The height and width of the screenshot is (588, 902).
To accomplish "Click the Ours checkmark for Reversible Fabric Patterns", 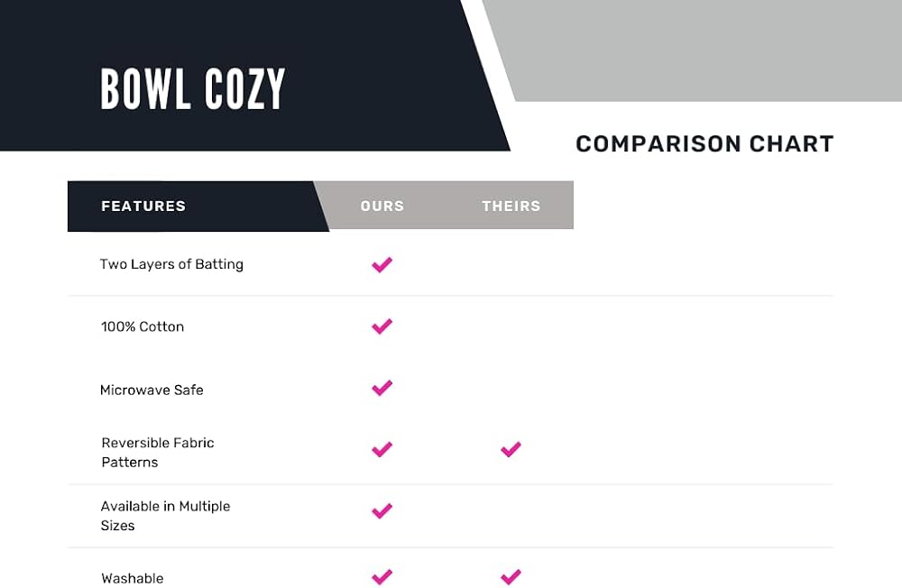I will (382, 449).
